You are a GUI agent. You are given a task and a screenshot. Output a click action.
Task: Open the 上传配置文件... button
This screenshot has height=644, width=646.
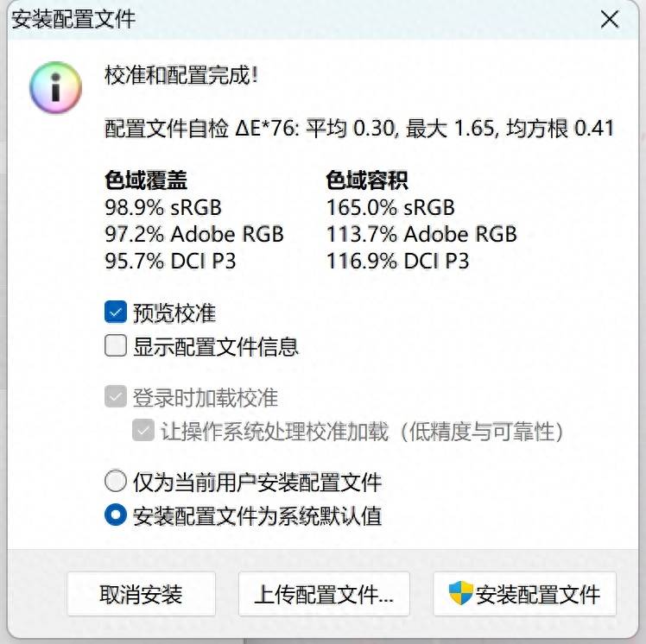324,595
